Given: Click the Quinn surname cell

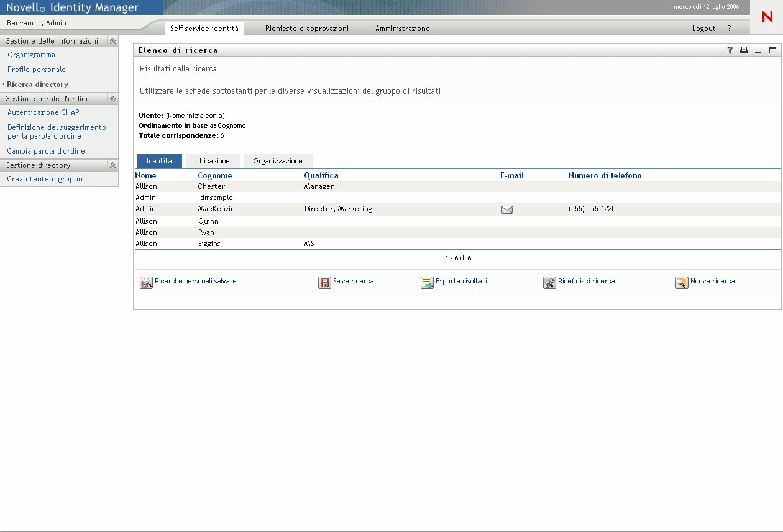Looking at the screenshot, I should click(208, 221).
